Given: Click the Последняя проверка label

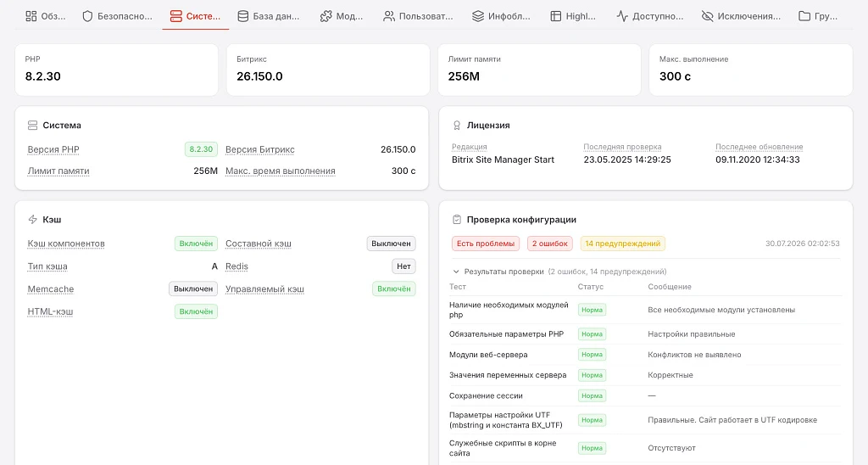Looking at the screenshot, I should coord(622,147).
